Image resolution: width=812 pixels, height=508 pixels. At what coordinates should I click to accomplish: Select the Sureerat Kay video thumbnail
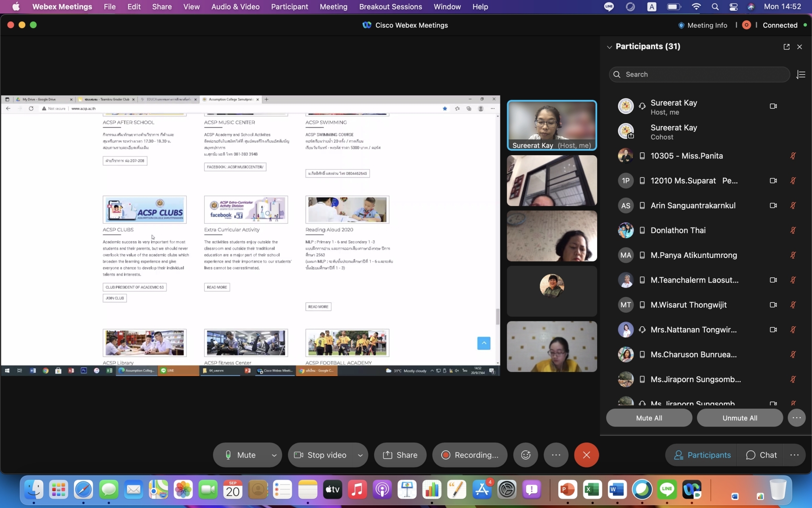point(552,125)
